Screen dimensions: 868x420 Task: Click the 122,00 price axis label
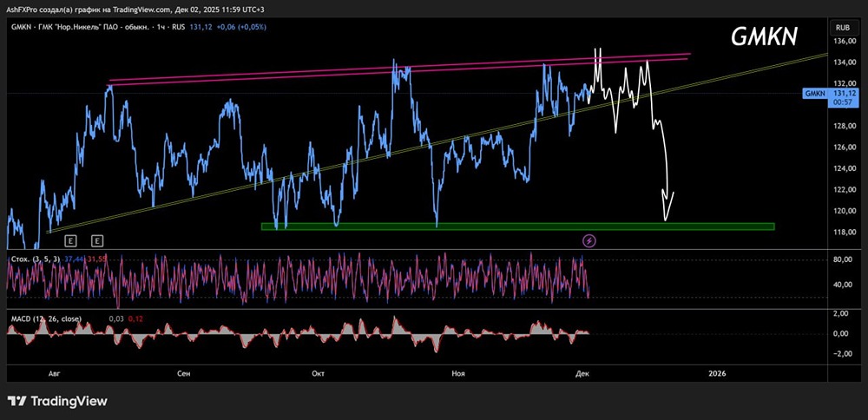pyautogui.click(x=844, y=190)
